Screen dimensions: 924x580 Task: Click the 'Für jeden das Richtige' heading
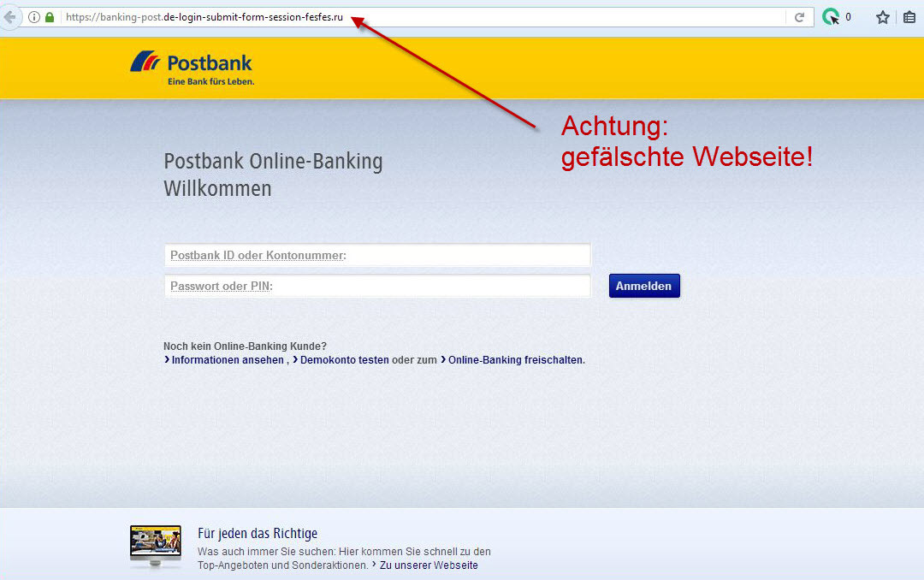click(x=258, y=534)
